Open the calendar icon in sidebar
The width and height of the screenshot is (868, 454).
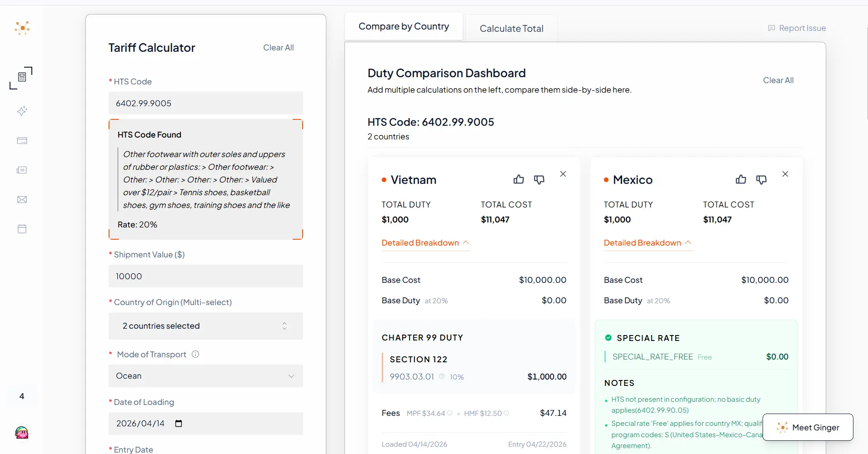22,229
